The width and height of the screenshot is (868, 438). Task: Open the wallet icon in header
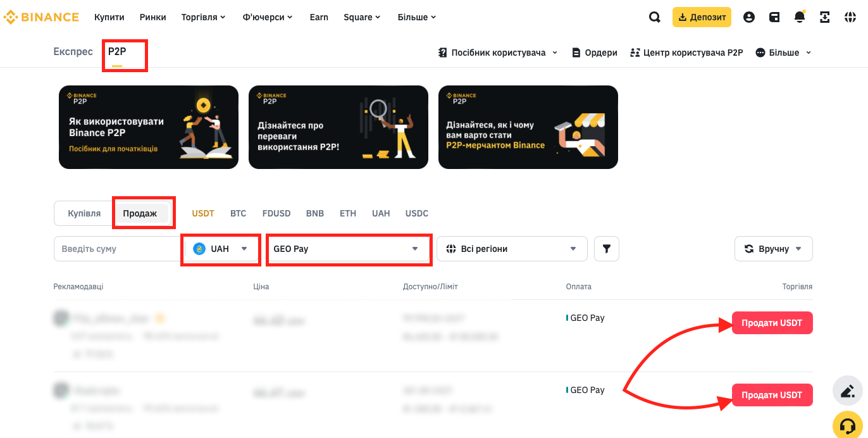point(774,17)
